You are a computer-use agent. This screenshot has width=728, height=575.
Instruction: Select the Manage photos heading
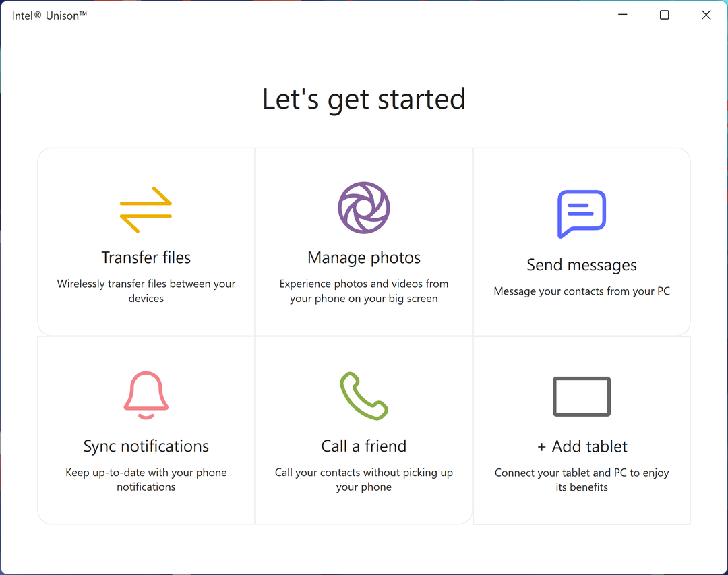tap(364, 258)
